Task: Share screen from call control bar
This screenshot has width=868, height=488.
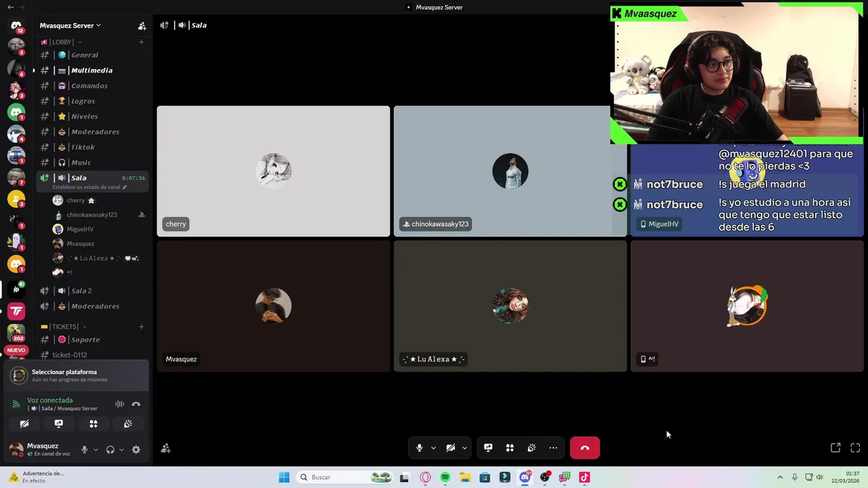Action: [x=488, y=448]
